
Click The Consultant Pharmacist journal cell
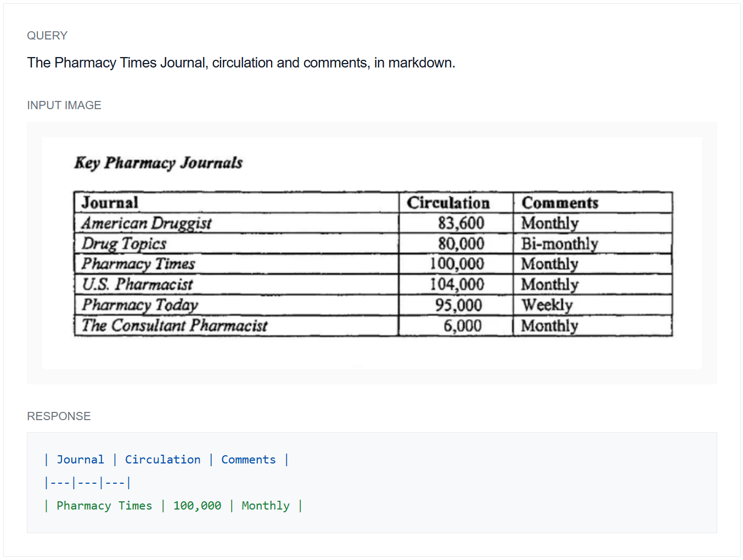pyautogui.click(x=175, y=326)
